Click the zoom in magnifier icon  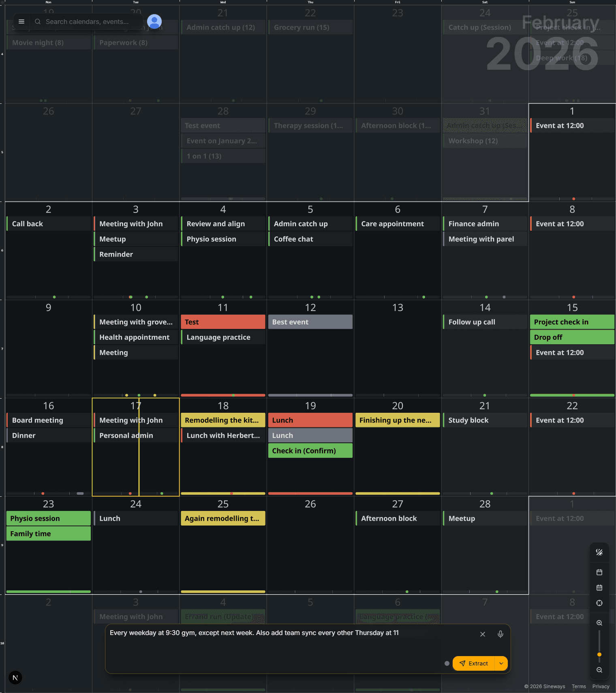tap(599, 623)
